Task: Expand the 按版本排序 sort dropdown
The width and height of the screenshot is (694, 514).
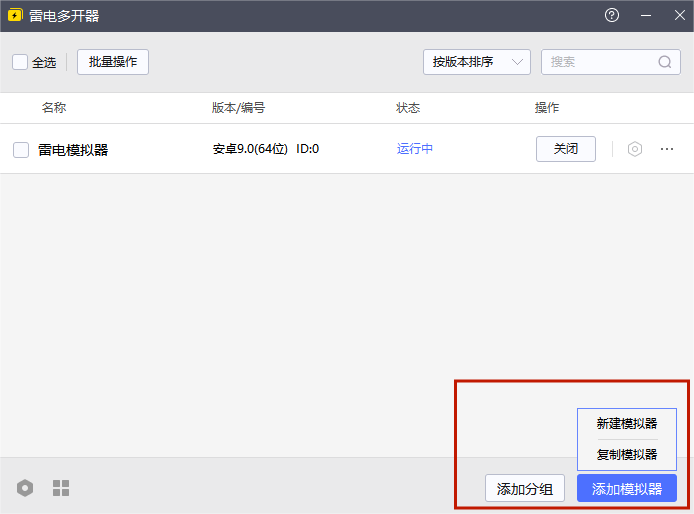Action: click(477, 62)
